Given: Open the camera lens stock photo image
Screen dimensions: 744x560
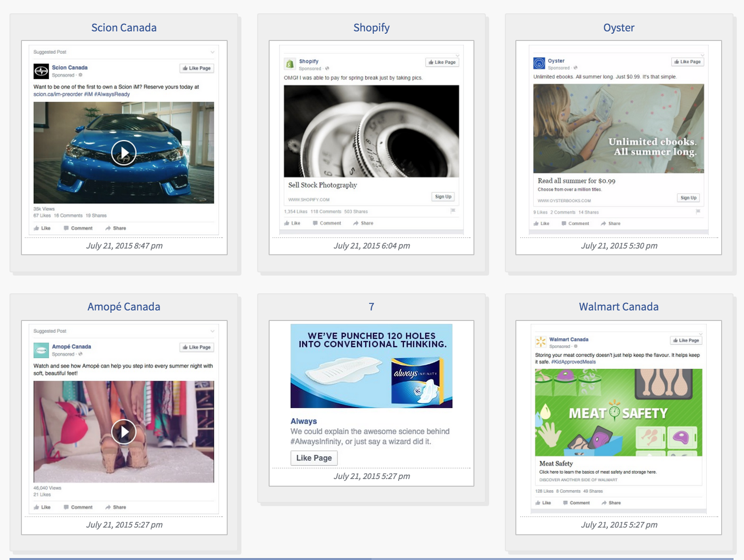Looking at the screenshot, I should point(372,131).
